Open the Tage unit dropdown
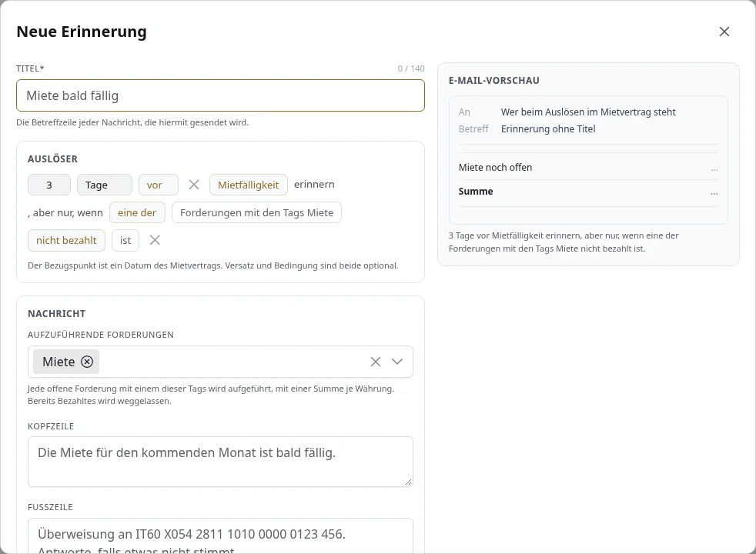Screen dimensions: 756x554 click(x=104, y=185)
